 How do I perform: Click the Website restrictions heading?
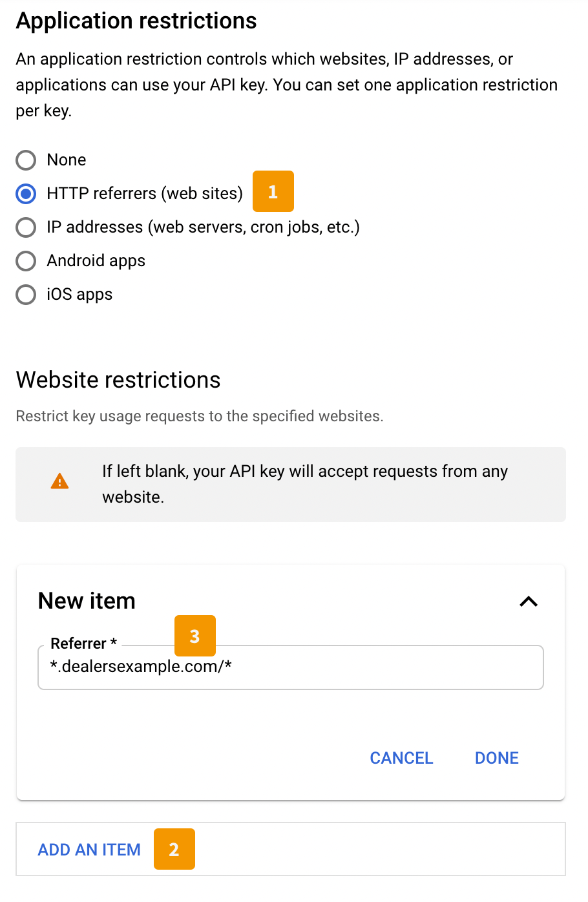coord(118,380)
